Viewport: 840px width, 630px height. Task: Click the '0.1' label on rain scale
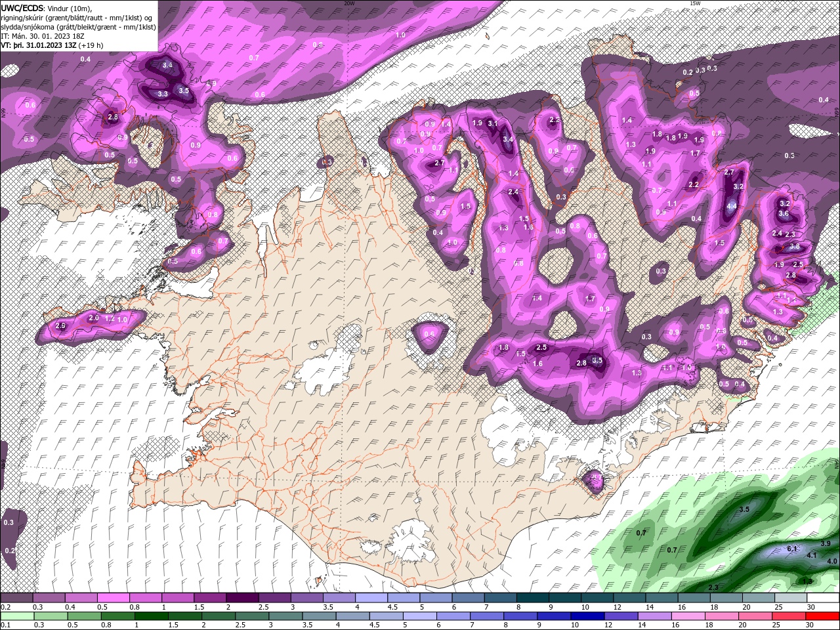[5, 625]
